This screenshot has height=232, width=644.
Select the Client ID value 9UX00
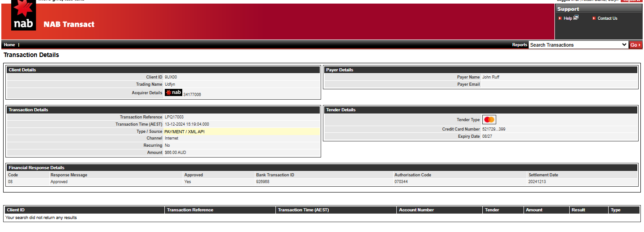coord(171,77)
